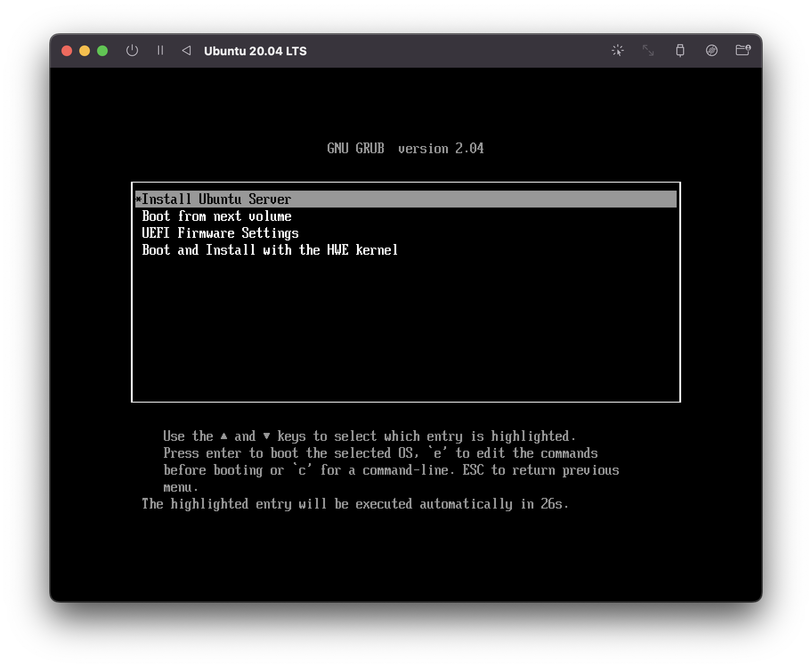Toggle capture mouse cursor icon
The width and height of the screenshot is (812, 668).
[617, 50]
